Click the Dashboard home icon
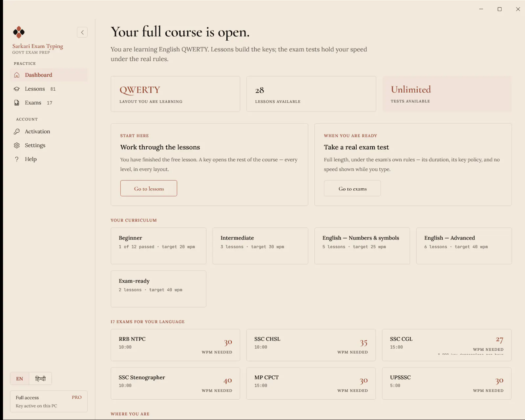This screenshot has height=420, width=525. click(17, 75)
